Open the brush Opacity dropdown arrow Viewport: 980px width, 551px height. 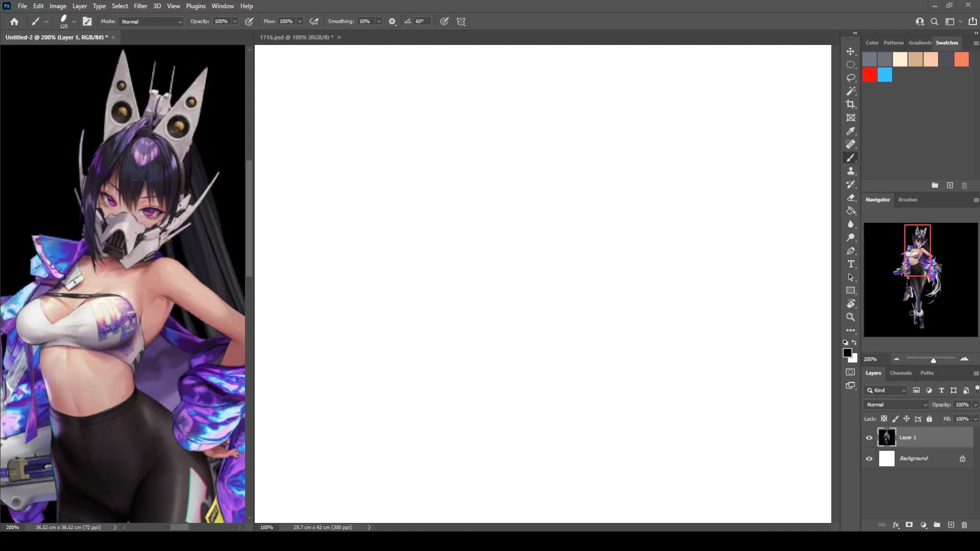click(x=235, y=21)
